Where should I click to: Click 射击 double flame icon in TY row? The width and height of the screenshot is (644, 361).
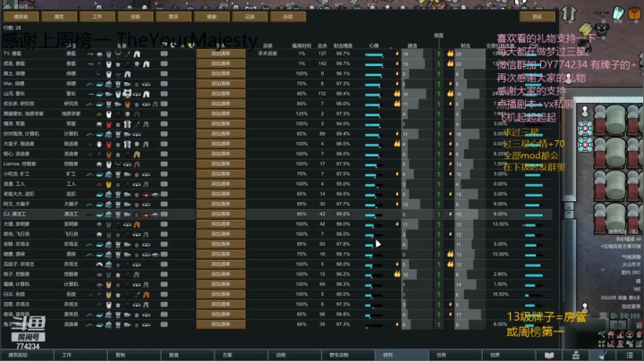(450, 54)
